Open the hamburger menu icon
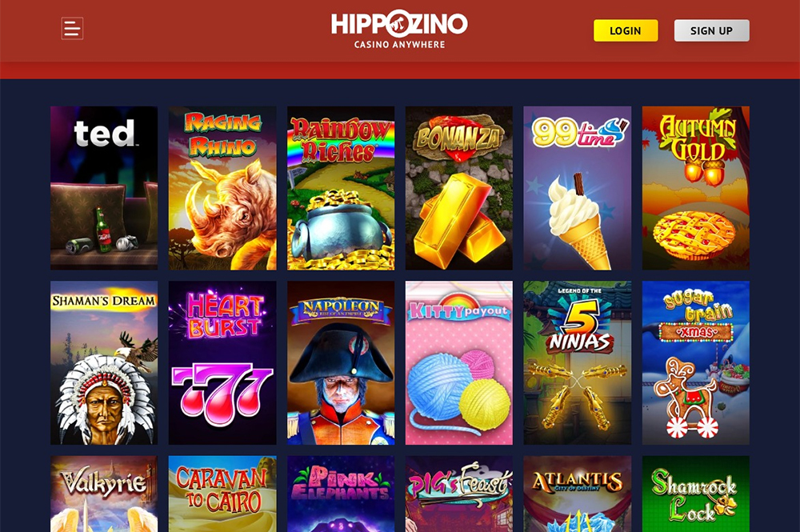Viewport: 800px width, 532px height. tap(72, 29)
